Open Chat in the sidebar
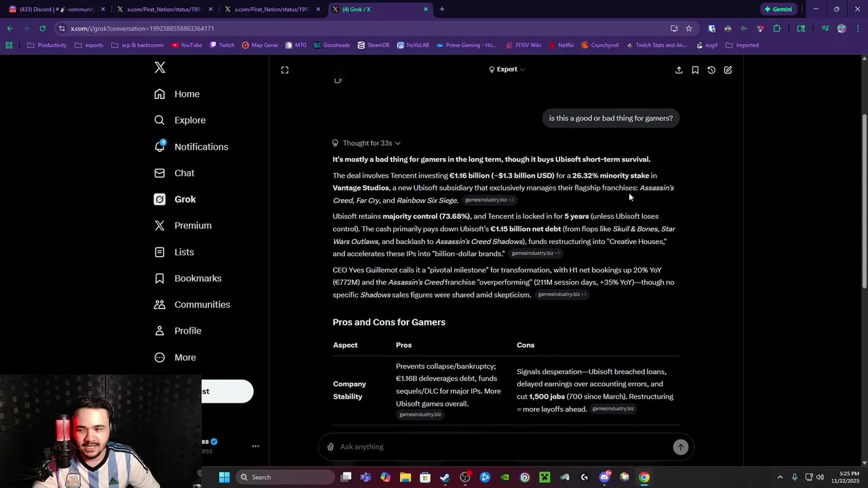 (x=174, y=173)
